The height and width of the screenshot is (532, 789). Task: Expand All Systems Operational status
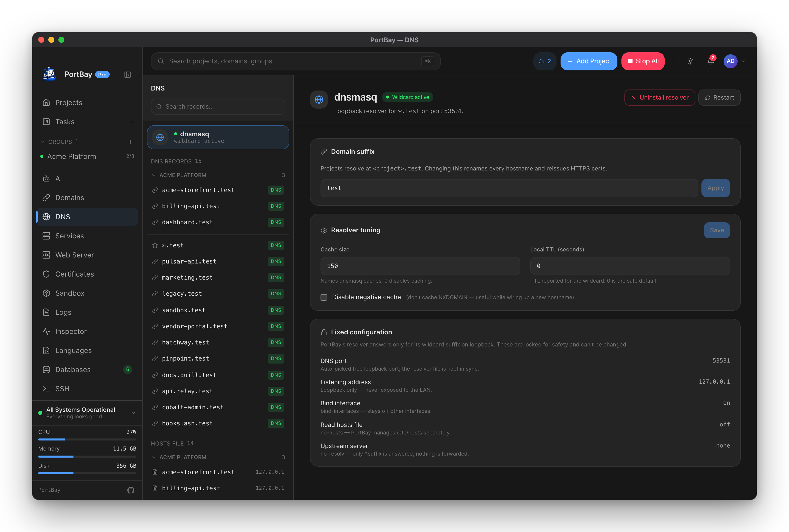click(133, 413)
